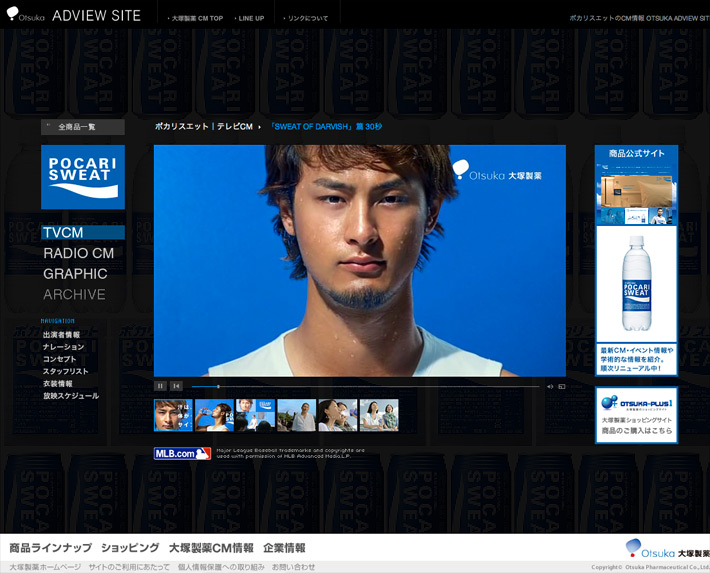Select first thumbnail with face close-up
This screenshot has height=573, width=710.
[x=173, y=415]
